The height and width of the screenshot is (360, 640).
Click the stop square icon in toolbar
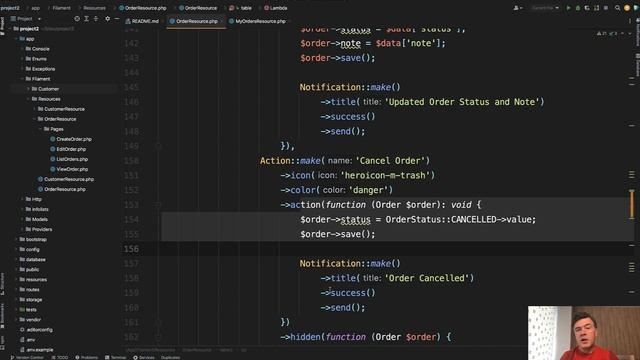click(606, 8)
